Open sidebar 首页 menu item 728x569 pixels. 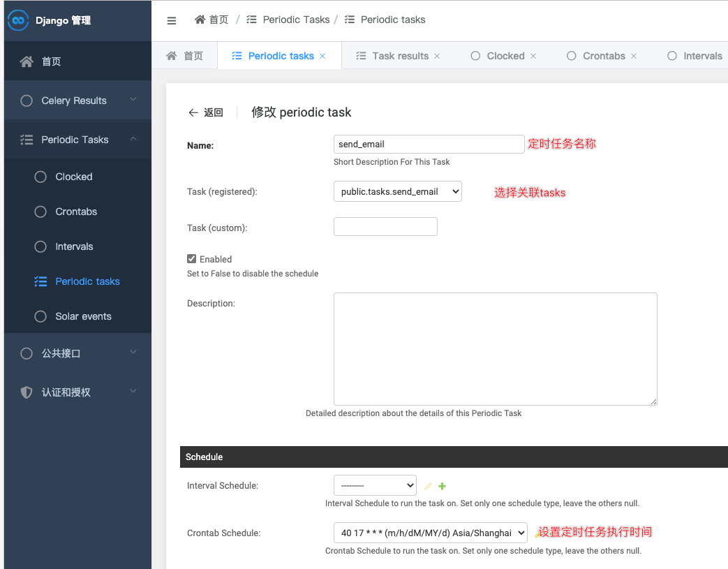tap(77, 61)
